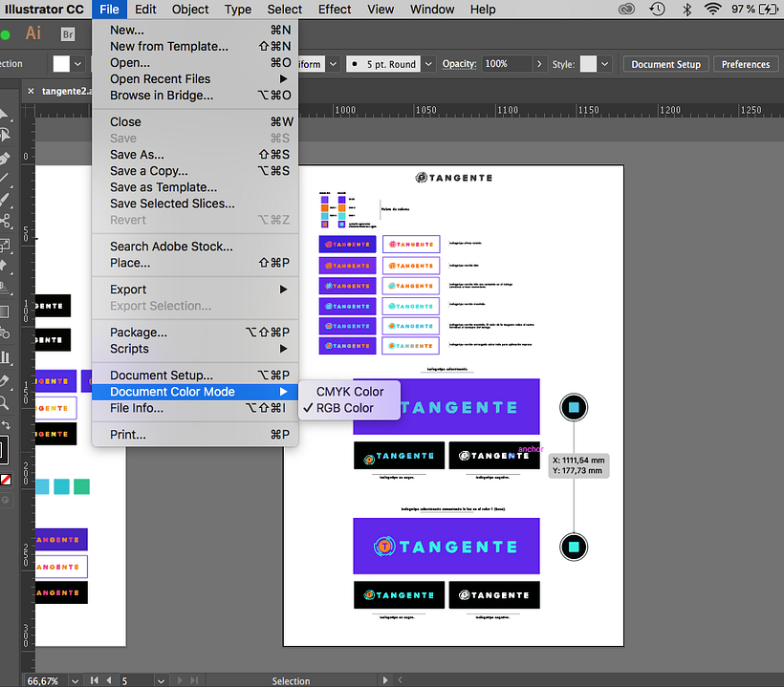Viewport: 784px width, 687px height.
Task: Open the zoom level dropdown
Action: pyautogui.click(x=75, y=680)
